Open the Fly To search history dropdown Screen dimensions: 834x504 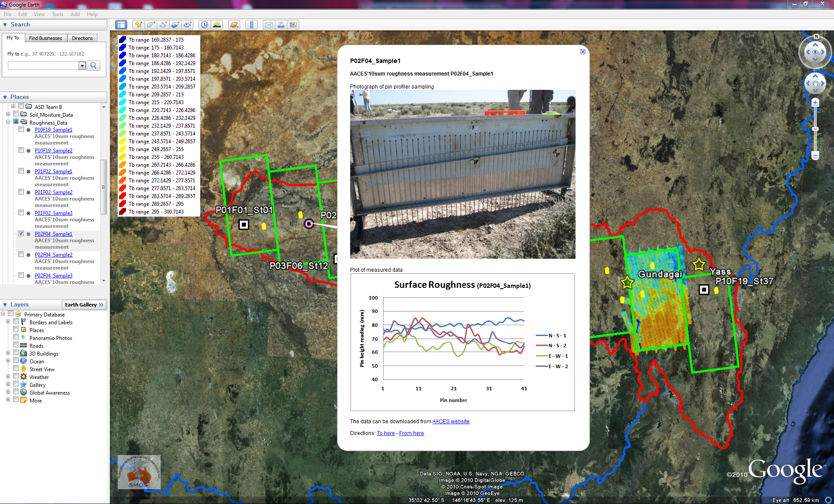82,66
